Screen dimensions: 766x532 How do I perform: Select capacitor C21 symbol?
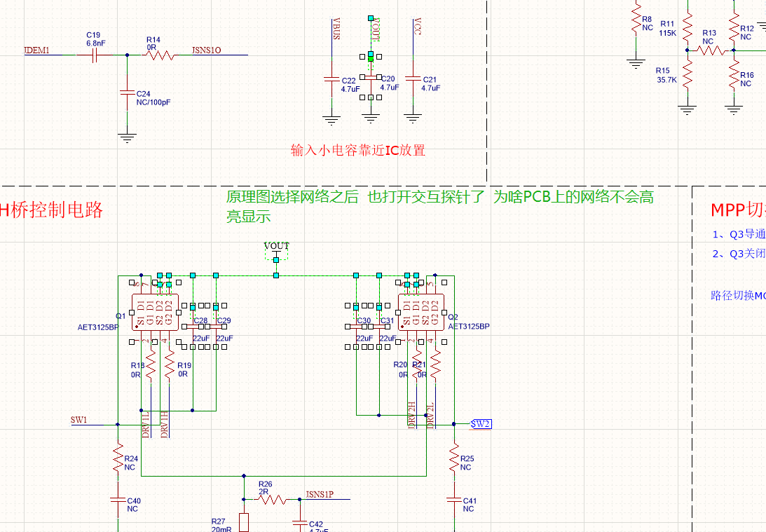pyautogui.click(x=413, y=79)
